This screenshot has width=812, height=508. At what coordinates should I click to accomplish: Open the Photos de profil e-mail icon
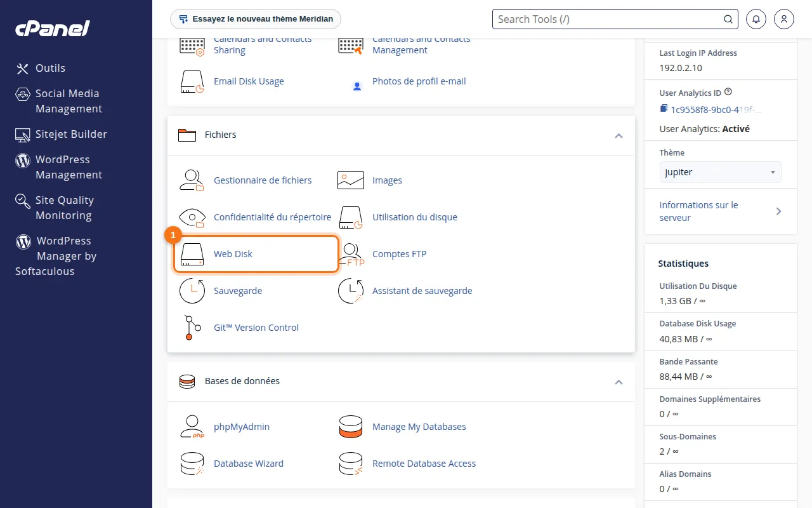pyautogui.click(x=357, y=85)
